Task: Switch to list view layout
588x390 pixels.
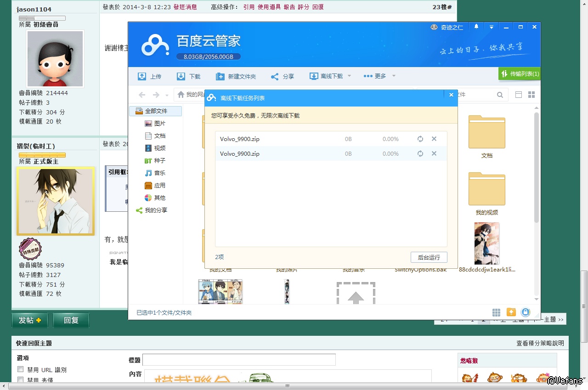Action: [519, 95]
